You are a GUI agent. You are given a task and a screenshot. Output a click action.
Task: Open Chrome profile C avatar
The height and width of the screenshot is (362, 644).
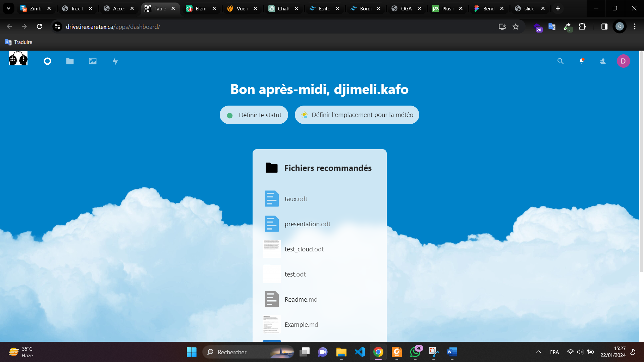pyautogui.click(x=620, y=26)
